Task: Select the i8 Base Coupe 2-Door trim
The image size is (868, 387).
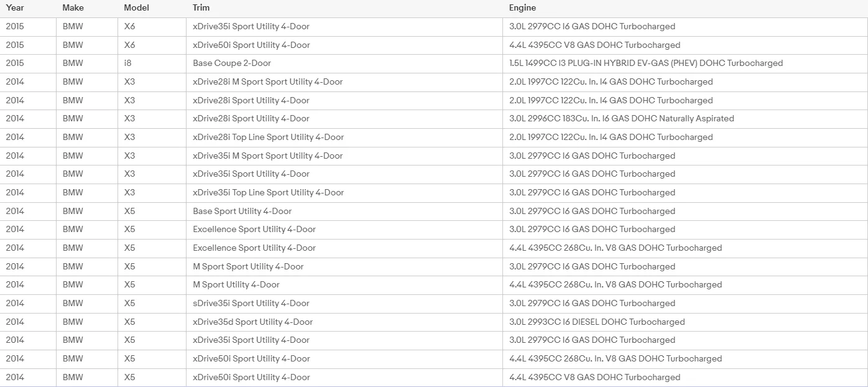Action: pos(232,63)
